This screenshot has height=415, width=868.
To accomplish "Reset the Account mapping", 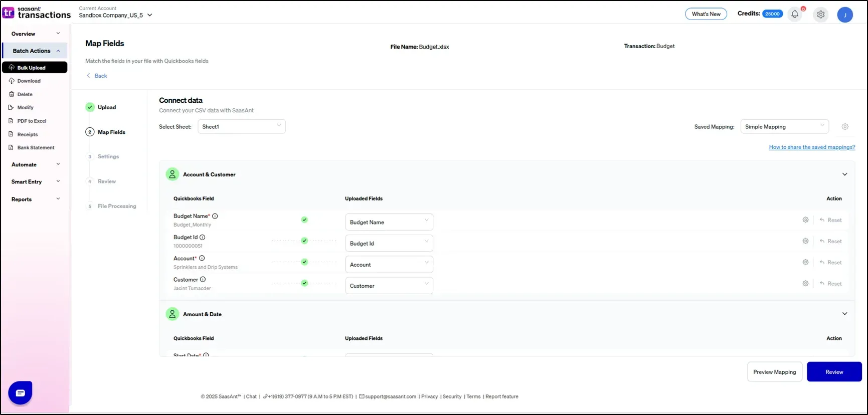I will click(x=831, y=262).
